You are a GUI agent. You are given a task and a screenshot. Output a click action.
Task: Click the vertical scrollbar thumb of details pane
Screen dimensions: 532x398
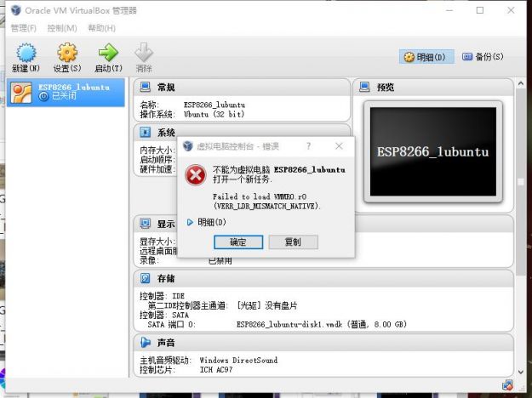521,182
